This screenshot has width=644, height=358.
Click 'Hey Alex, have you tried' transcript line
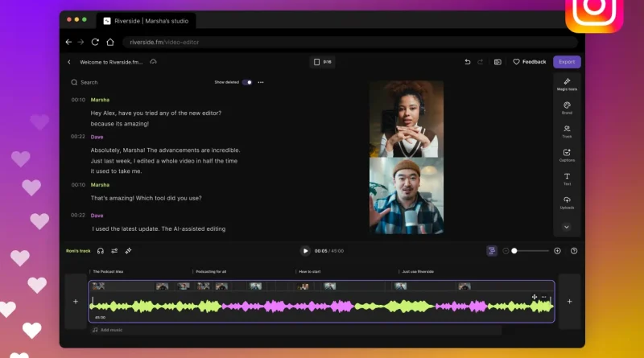coord(156,113)
